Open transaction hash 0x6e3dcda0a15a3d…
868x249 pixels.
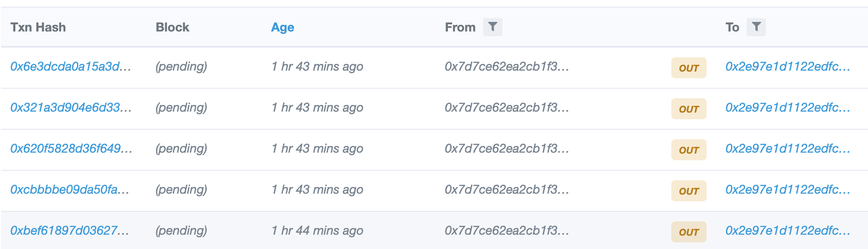tap(71, 66)
